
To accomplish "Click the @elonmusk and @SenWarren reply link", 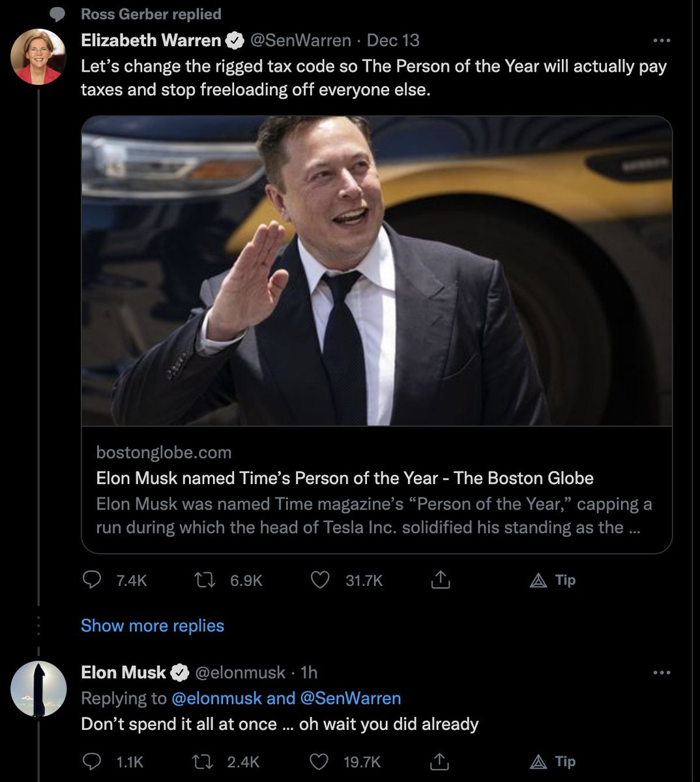I will coord(286,699).
